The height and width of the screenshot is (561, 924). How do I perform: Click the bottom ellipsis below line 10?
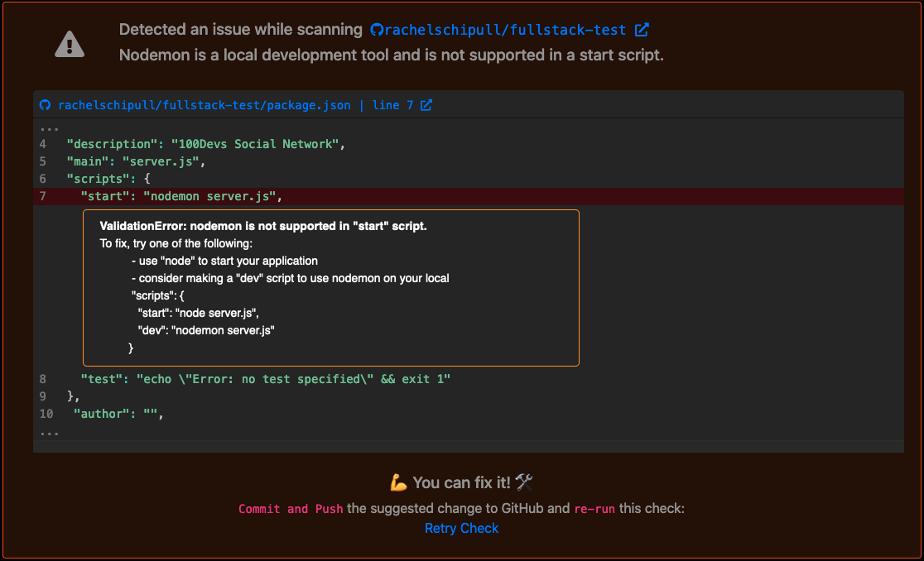(49, 432)
